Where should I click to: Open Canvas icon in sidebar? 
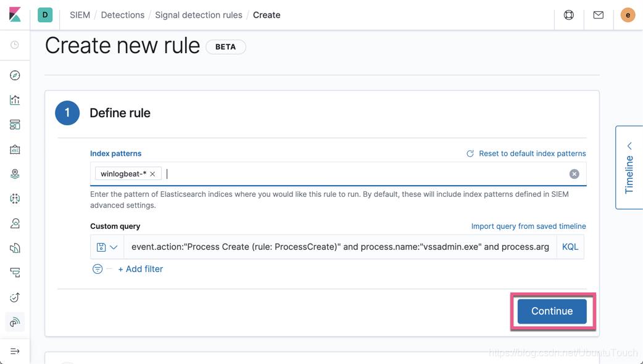(x=15, y=149)
